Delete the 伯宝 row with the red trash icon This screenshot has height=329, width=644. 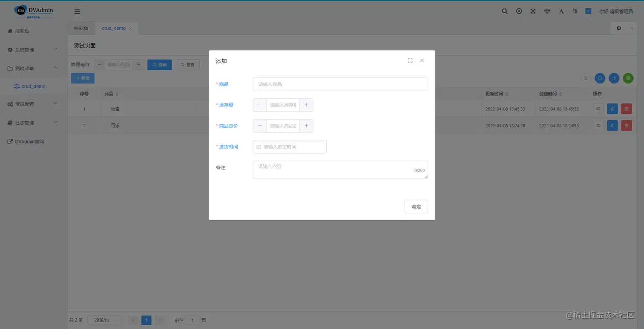[x=626, y=109]
